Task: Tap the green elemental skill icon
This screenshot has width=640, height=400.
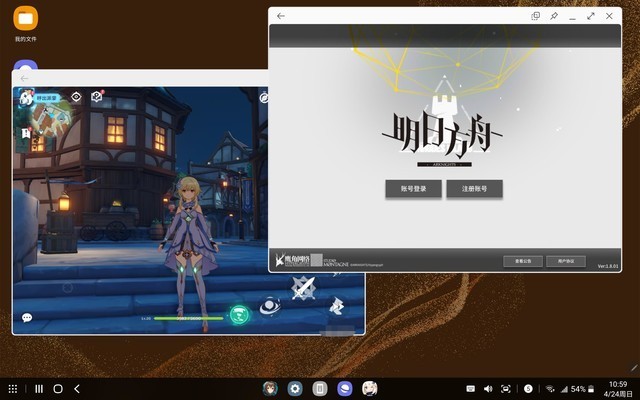Action: (240, 315)
